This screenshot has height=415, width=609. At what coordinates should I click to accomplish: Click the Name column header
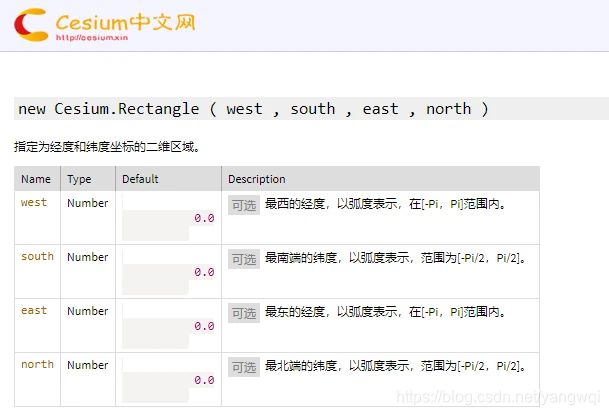pos(36,179)
